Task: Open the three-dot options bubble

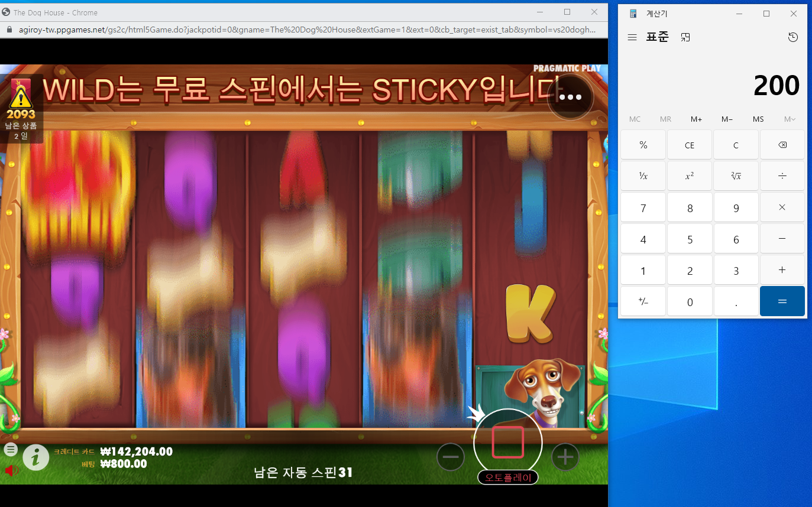Action: 570,97
